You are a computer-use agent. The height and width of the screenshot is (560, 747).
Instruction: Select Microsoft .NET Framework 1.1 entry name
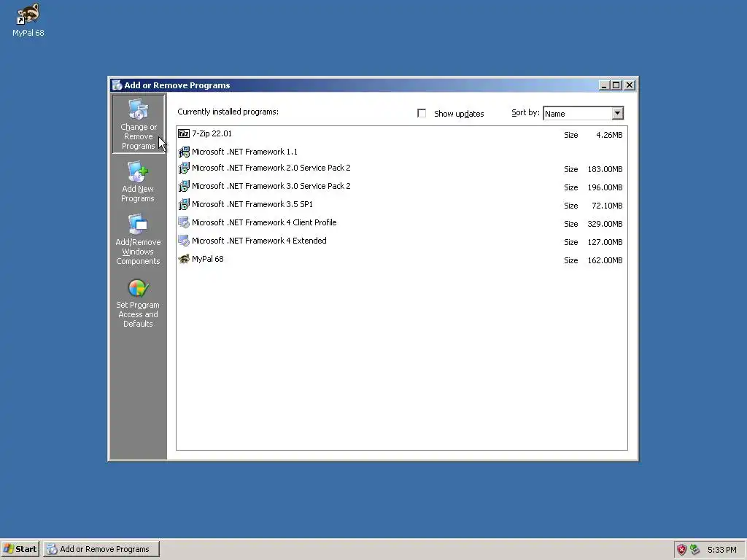[244, 152]
